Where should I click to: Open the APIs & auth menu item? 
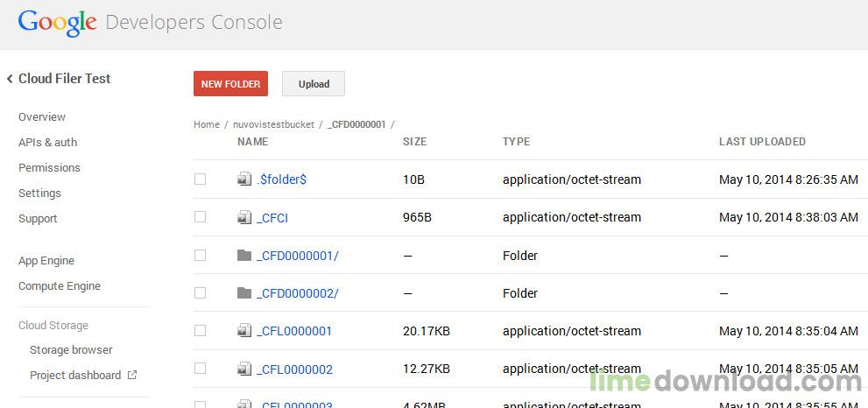[x=47, y=142]
